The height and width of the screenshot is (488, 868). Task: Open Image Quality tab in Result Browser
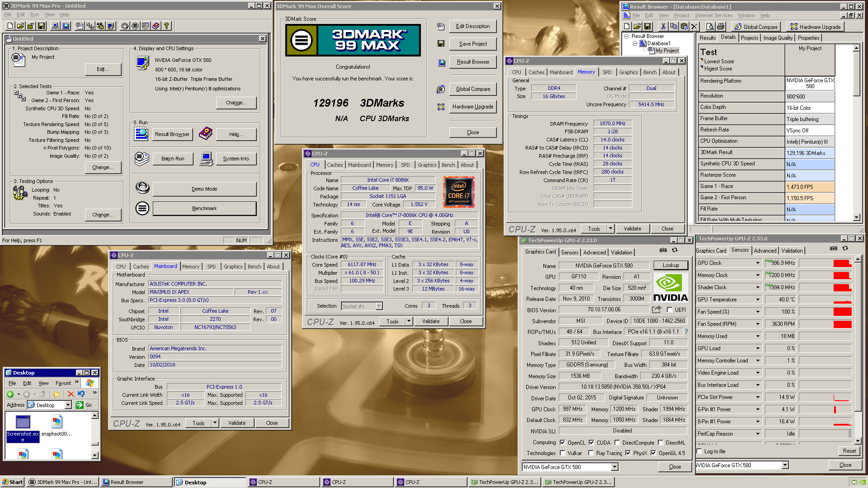(778, 38)
